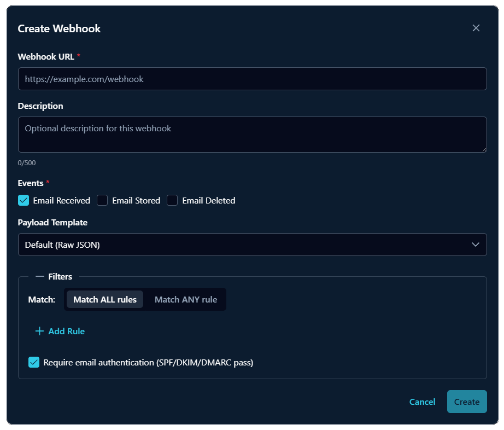Click the Add Rule link
504x430 pixels.
tap(66, 331)
